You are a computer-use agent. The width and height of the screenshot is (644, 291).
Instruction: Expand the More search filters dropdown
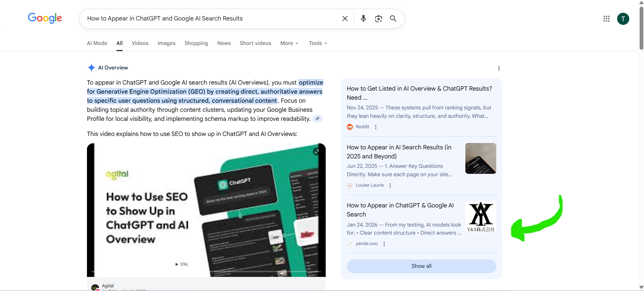click(289, 43)
